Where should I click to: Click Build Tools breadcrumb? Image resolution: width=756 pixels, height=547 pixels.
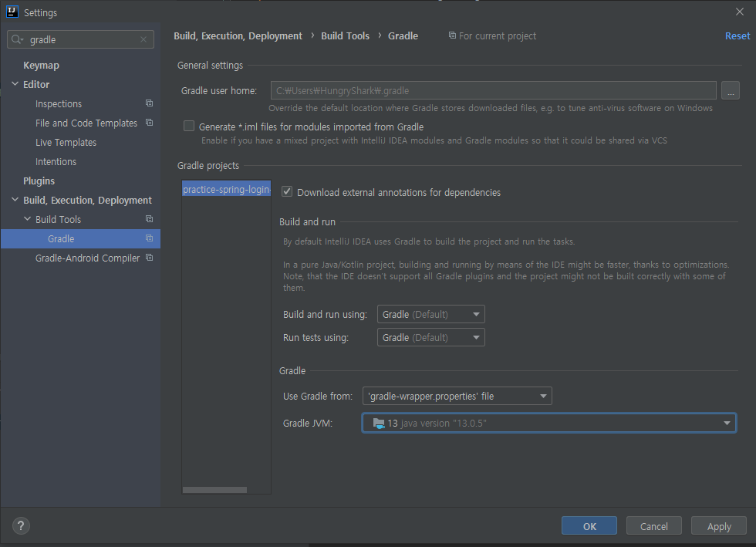pyautogui.click(x=346, y=35)
